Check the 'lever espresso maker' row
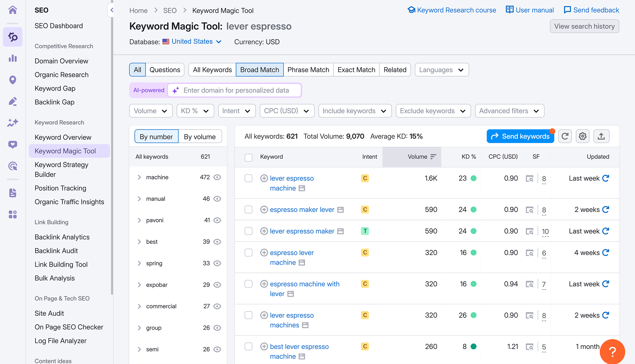Screen dimensions: 635x364 pyautogui.click(x=248, y=231)
